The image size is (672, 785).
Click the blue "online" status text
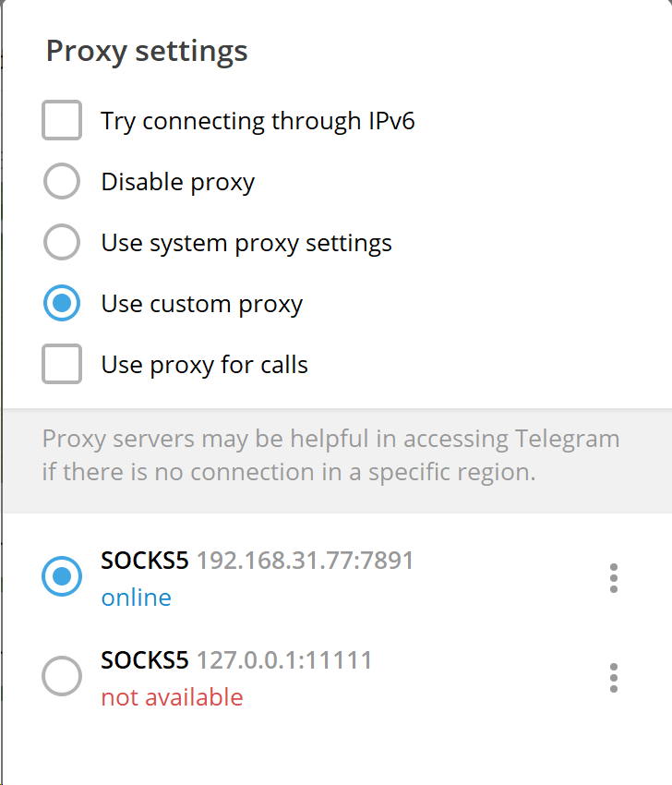pyautogui.click(x=136, y=598)
